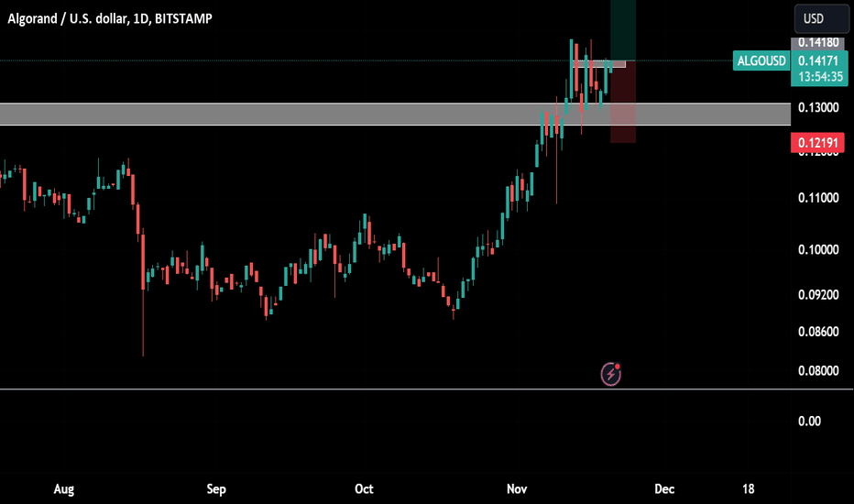
Task: Select the red 0.12191 stop price label
Action: pyautogui.click(x=817, y=143)
